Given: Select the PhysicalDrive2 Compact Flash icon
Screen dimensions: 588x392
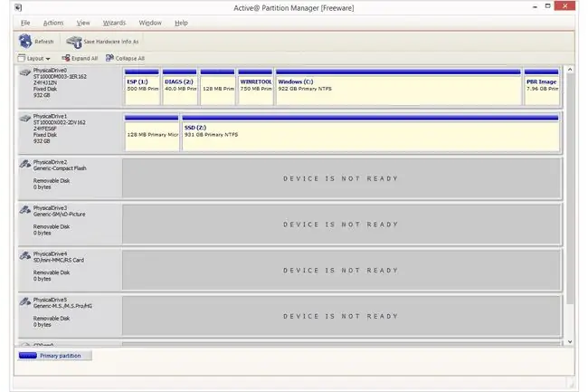Looking at the screenshot, I should (x=25, y=164).
